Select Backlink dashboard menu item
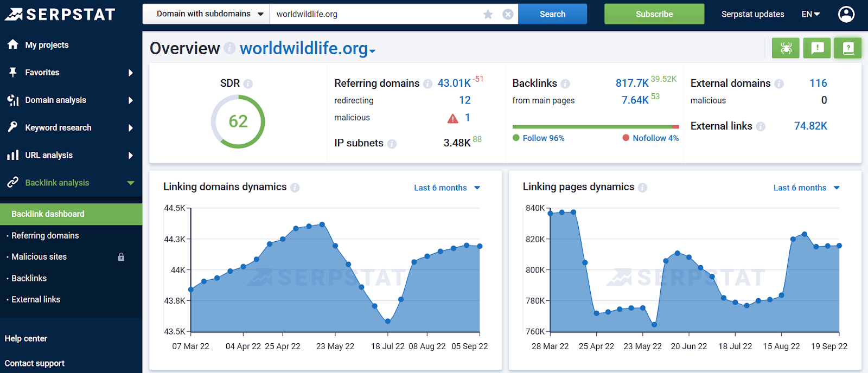 point(71,214)
